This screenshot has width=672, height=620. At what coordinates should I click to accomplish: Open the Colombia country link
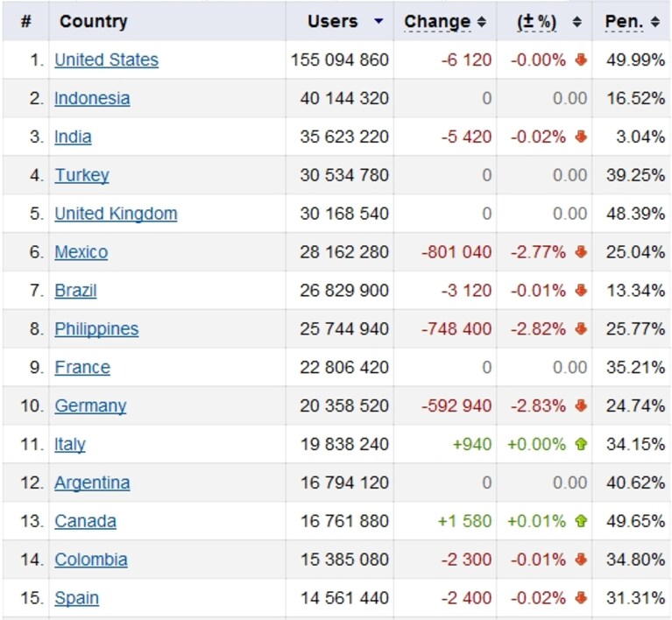[x=91, y=560]
